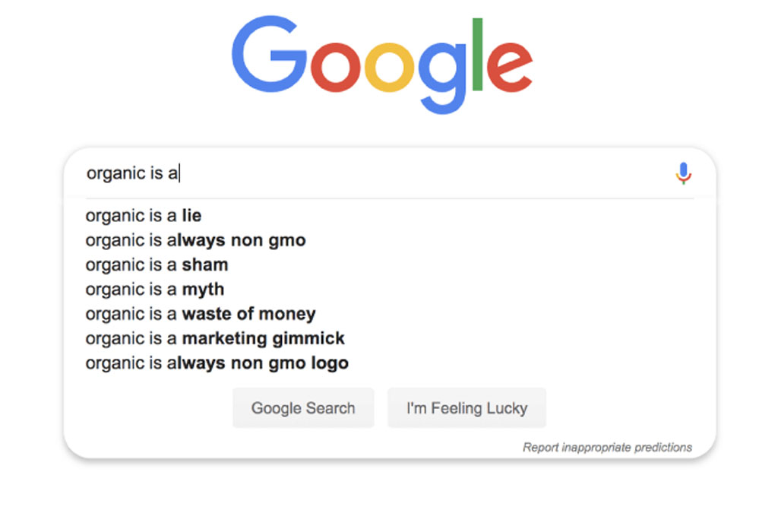778x532 pixels.
Task: Click the green 'l' in Google logo
Action: click(x=477, y=53)
